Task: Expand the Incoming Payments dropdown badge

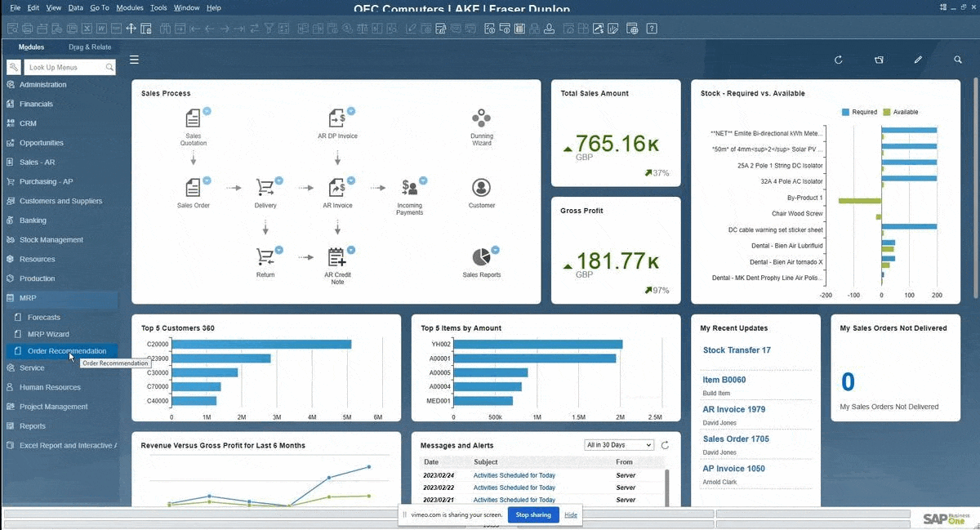Action: pyautogui.click(x=423, y=180)
